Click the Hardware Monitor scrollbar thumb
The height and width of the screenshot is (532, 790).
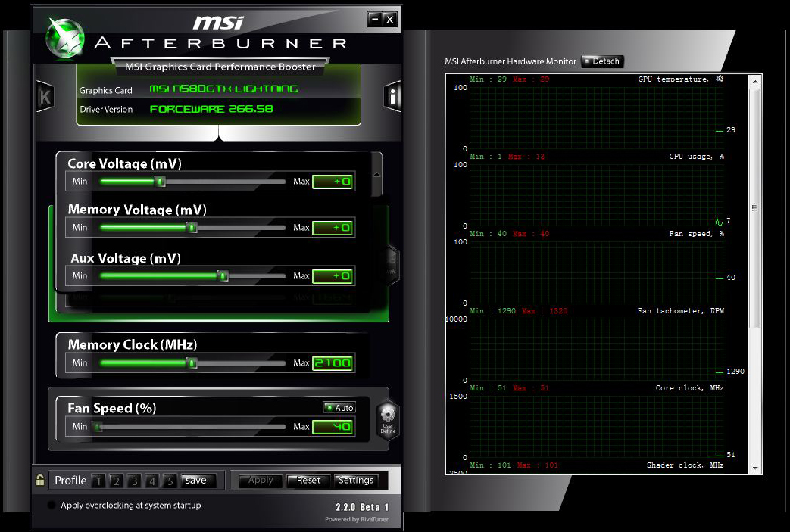[754, 208]
